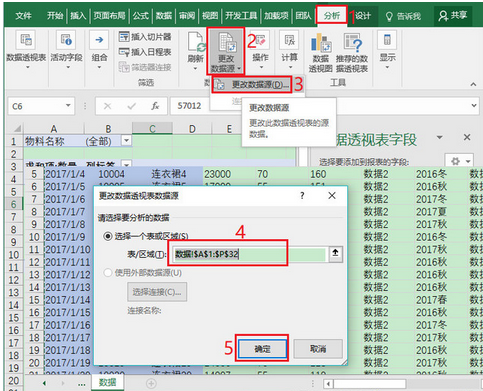Open 更改数据源 ribbon button

point(226,51)
